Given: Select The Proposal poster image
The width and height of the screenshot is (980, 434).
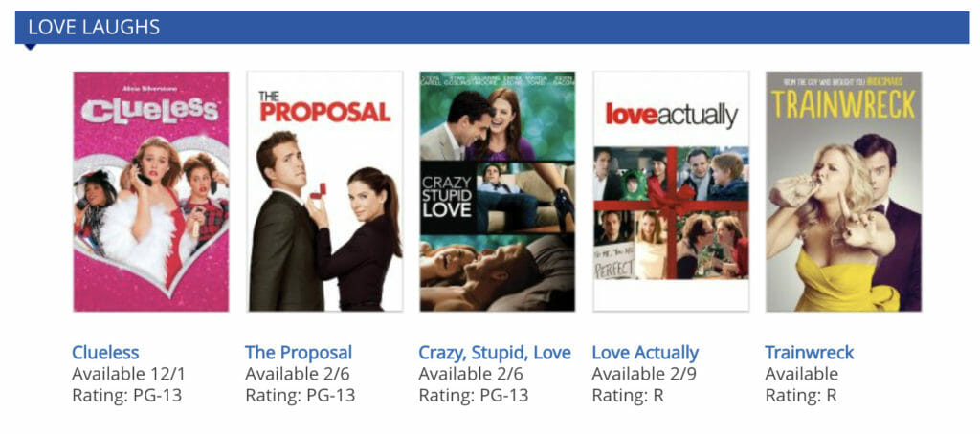Looking at the screenshot, I should tap(324, 191).
